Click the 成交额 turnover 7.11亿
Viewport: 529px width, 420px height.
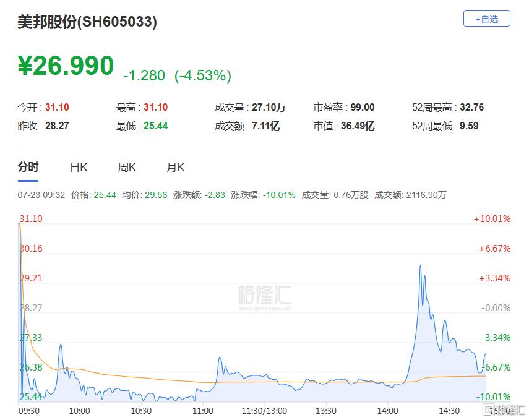[x=265, y=126]
